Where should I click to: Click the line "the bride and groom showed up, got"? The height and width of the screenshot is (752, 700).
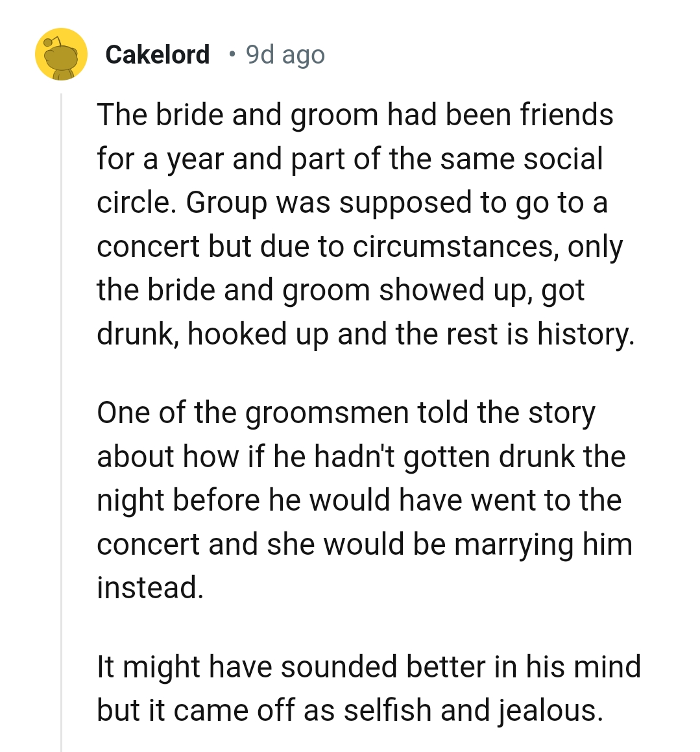click(x=341, y=290)
